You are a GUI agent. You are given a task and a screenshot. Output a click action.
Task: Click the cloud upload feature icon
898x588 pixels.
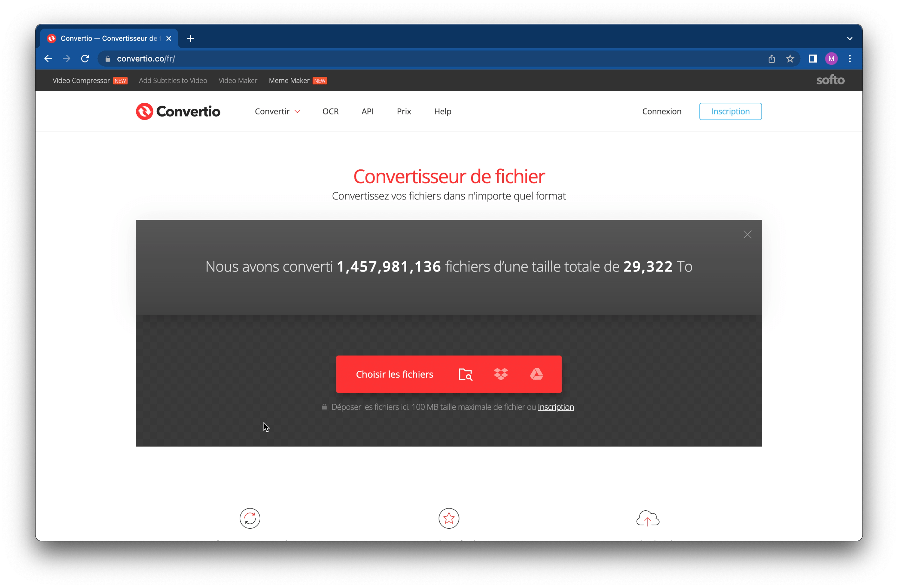tap(647, 518)
